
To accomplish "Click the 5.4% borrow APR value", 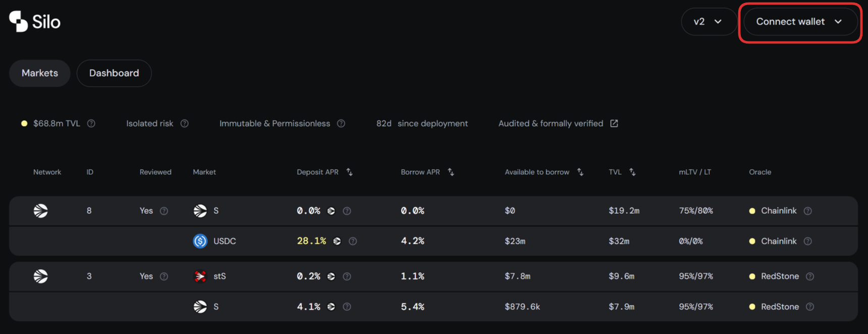I will click(x=412, y=307).
